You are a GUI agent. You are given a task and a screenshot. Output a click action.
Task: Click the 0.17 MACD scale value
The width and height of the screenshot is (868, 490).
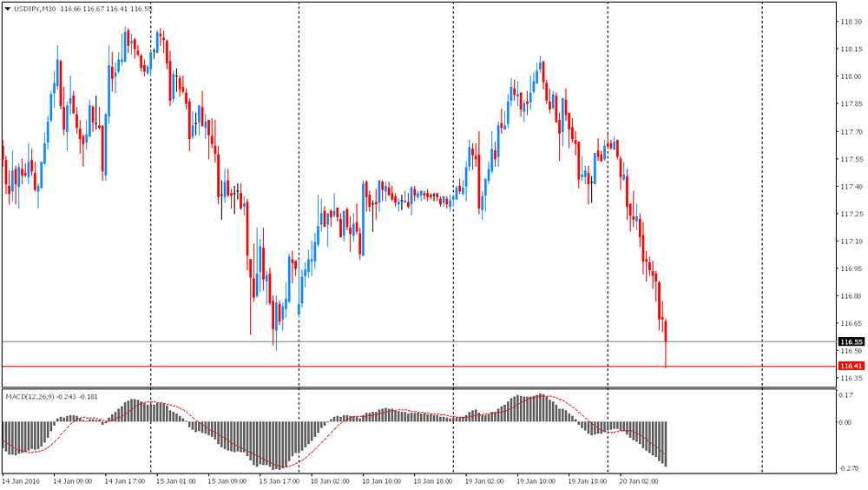[845, 395]
